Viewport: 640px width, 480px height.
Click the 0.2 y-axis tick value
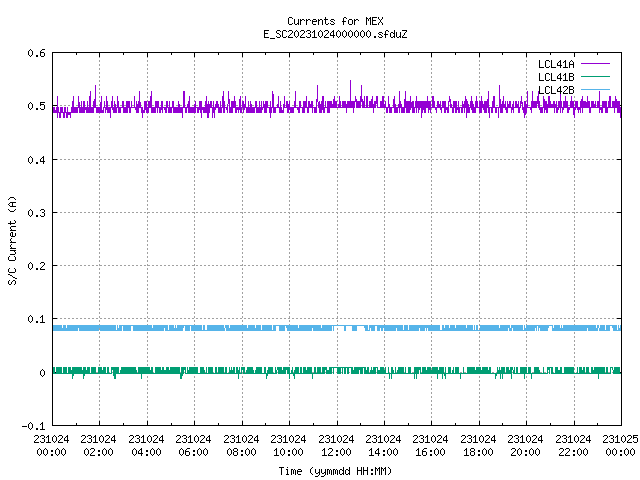coord(36,266)
